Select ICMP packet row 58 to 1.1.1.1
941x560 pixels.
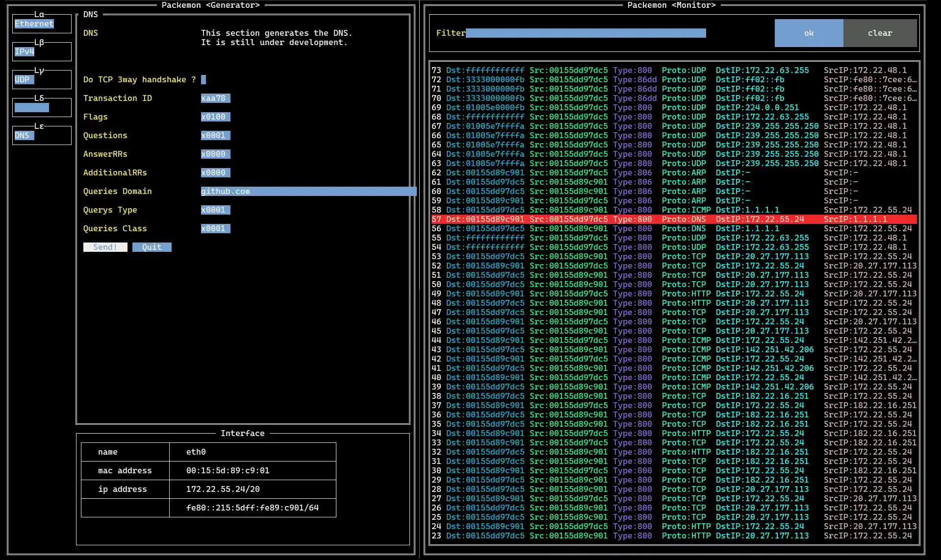tap(674, 210)
